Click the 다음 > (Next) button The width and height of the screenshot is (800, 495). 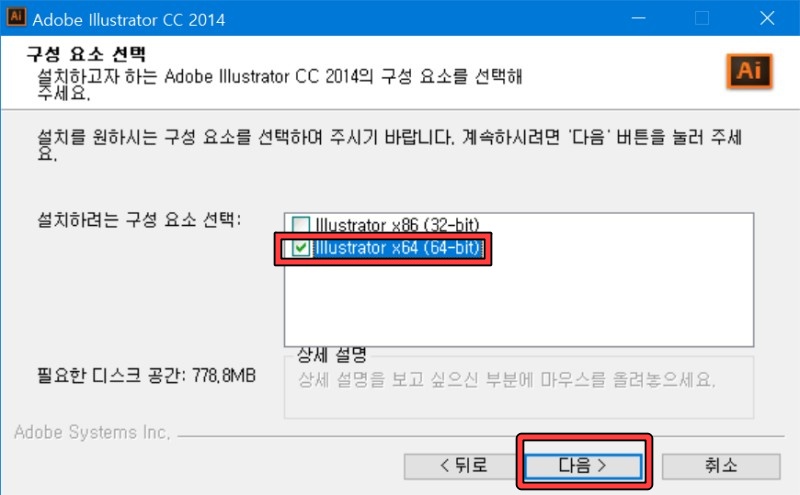pyautogui.click(x=583, y=466)
